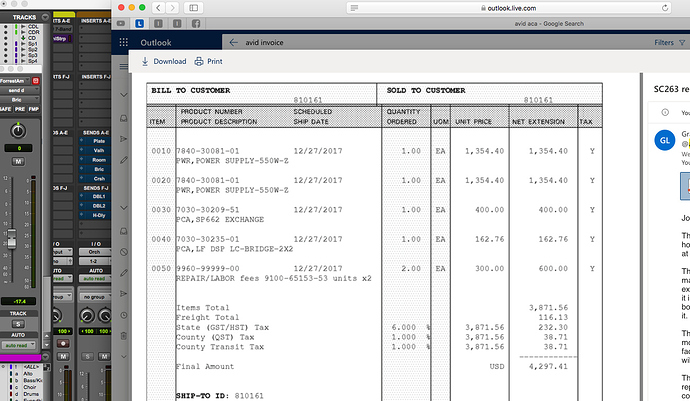Toggle the SAFE button in send window
Image resolution: width=690 pixels, height=401 pixels.
pyautogui.click(x=5, y=109)
